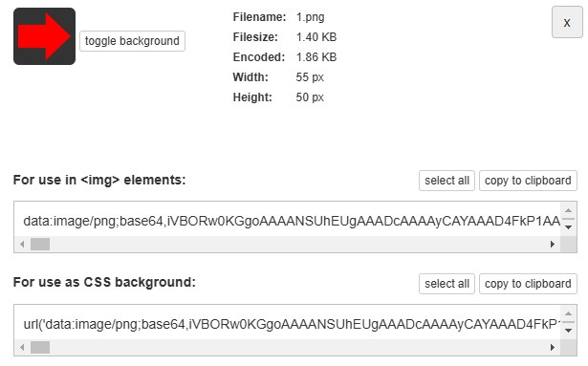Copy img element data URI to clipboard

528,181
